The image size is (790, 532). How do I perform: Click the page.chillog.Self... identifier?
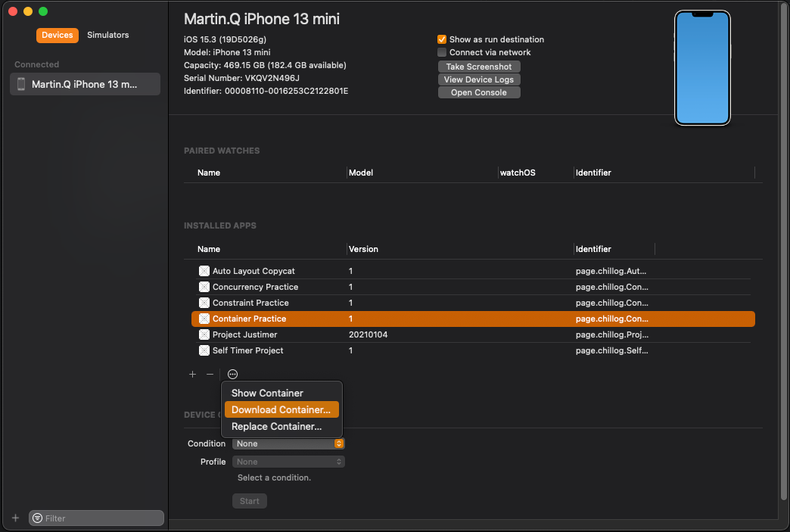[x=612, y=350]
